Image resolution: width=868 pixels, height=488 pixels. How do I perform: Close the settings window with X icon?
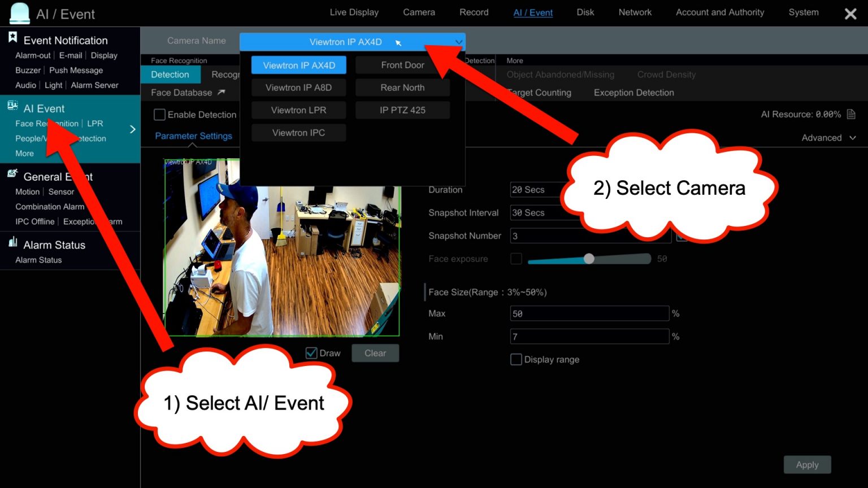point(850,14)
